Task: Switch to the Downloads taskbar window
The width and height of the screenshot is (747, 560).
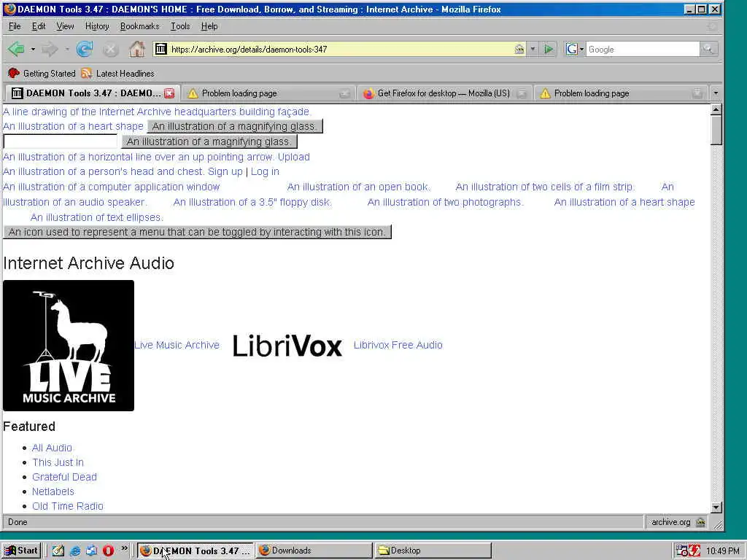Action: pos(314,551)
